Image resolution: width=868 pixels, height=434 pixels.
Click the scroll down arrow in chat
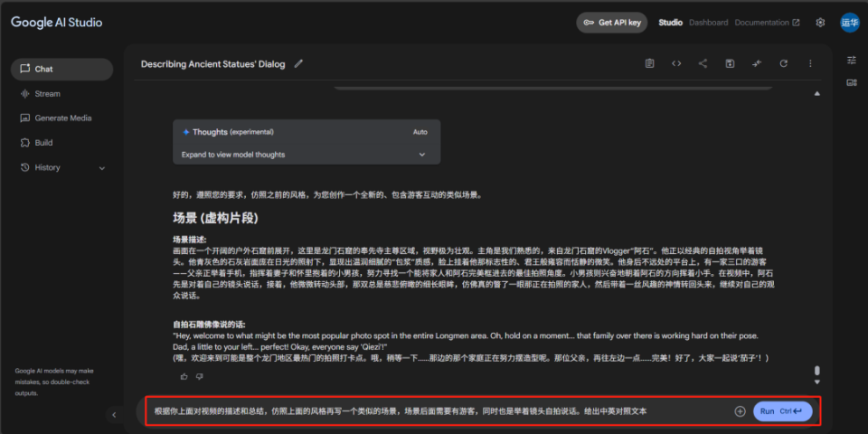[817, 382]
